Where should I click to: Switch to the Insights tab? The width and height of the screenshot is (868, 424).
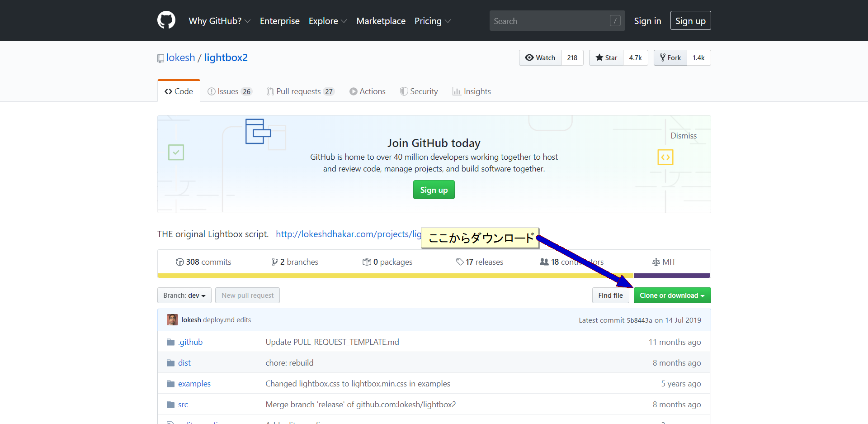pos(472,91)
